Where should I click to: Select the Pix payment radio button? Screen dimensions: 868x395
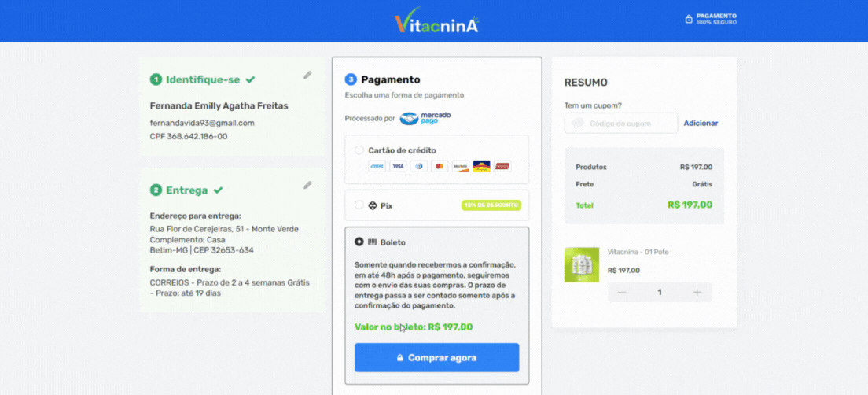click(359, 205)
